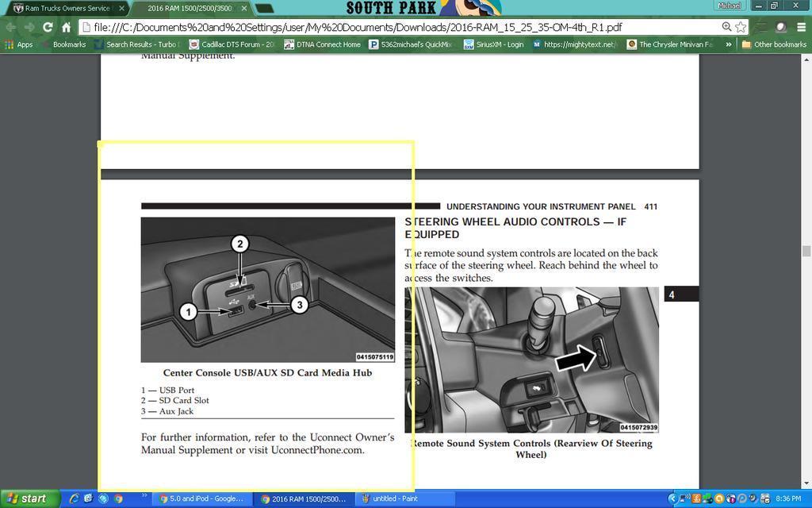Switch to untitled - Paint taskbar window
The width and height of the screenshot is (812, 508).
(x=406, y=498)
